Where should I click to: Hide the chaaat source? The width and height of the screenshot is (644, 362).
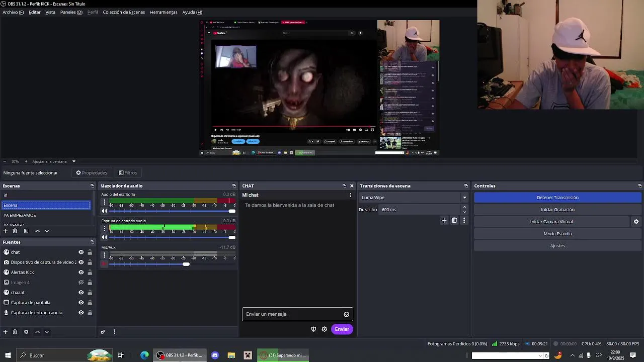pos(81,293)
